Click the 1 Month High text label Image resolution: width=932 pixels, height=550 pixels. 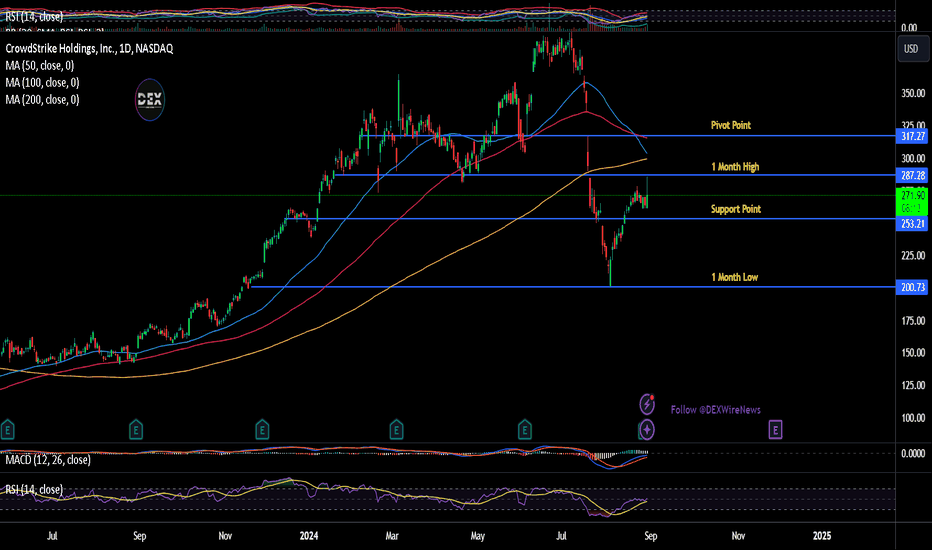tap(735, 167)
